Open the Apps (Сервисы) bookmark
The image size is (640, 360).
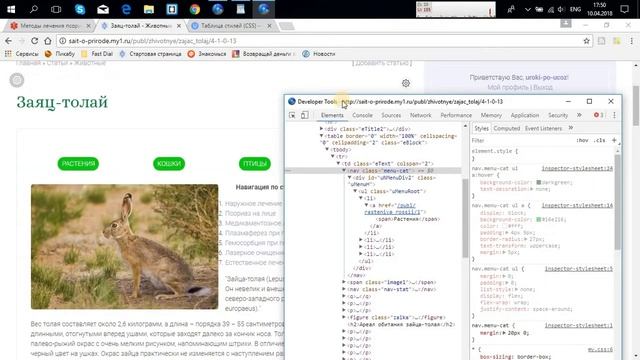pos(22,54)
